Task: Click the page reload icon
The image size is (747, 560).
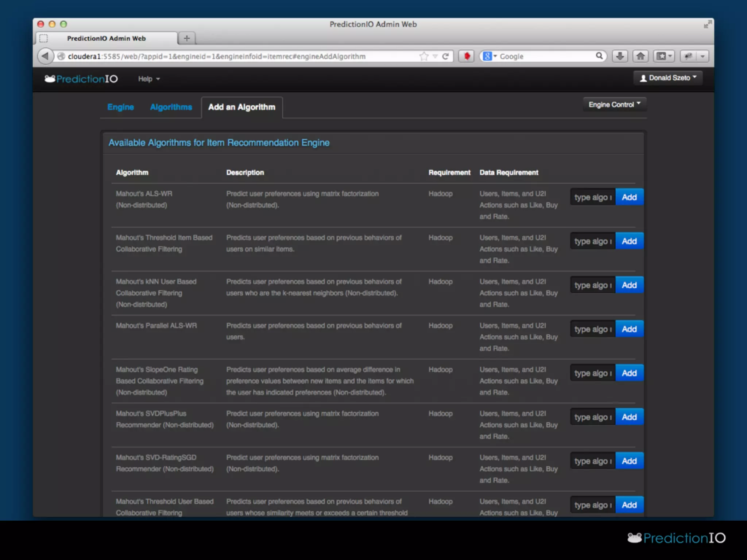Action: [445, 56]
